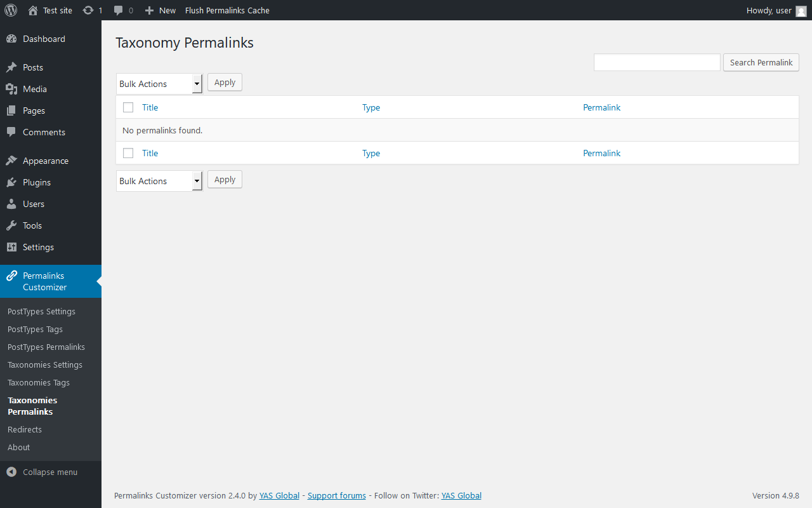The image size is (812, 508).
Task: Tick the select-all checkbox in table footer
Action: [128, 153]
